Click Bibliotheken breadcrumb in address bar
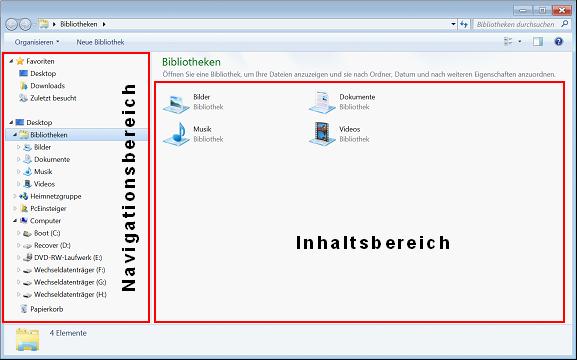The height and width of the screenshot is (360, 577). coord(79,24)
